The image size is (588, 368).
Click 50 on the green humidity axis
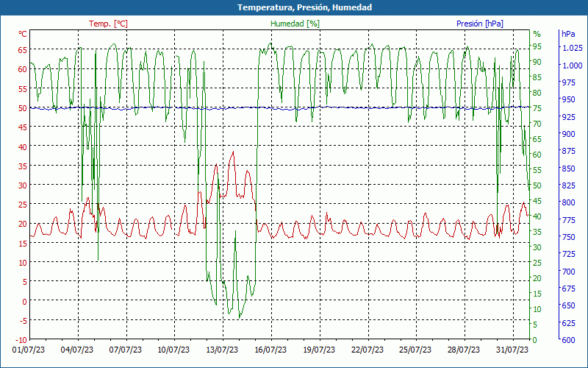pos(537,185)
